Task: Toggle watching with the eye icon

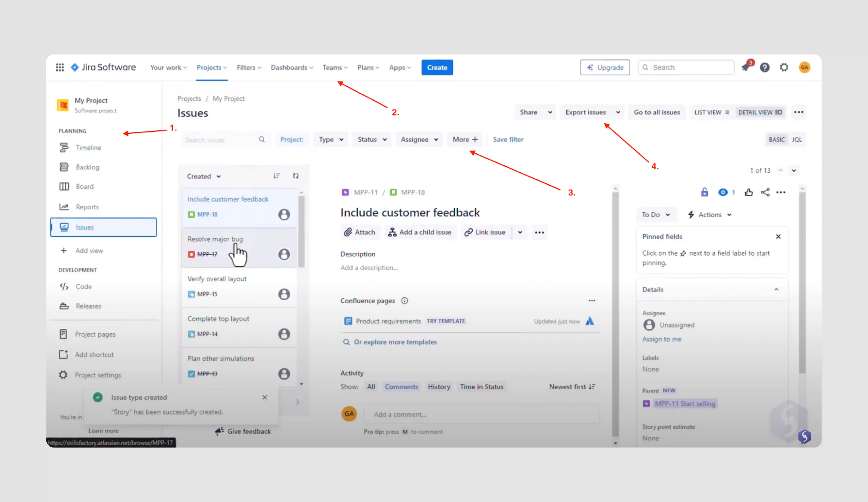Action: click(723, 192)
